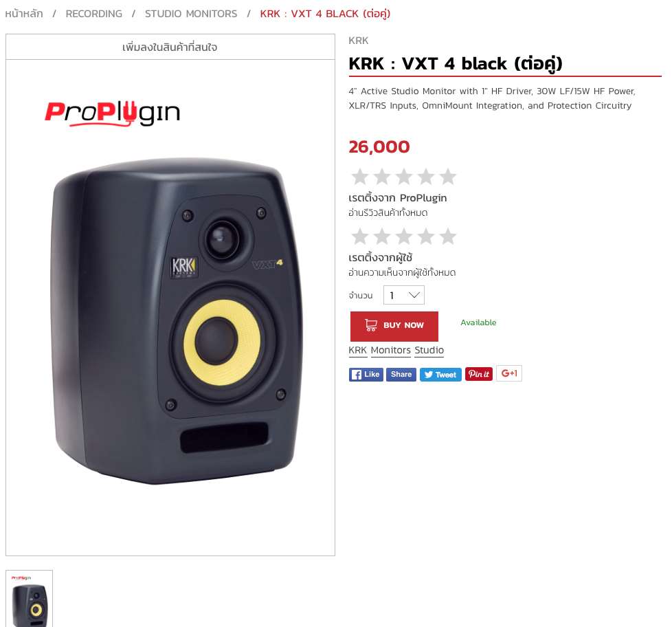Open the Monitors tag link
This screenshot has width=672, height=627.
point(391,351)
